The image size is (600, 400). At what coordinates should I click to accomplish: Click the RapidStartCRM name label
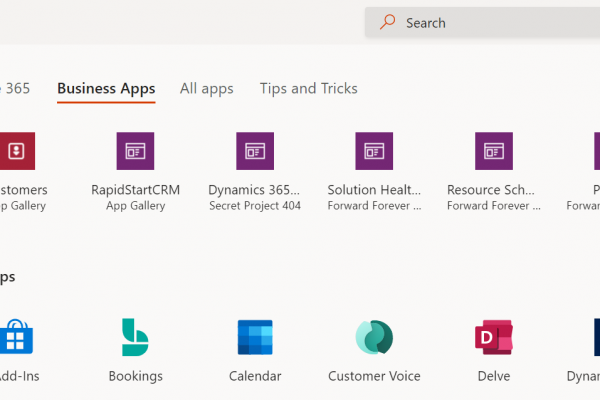(x=135, y=190)
